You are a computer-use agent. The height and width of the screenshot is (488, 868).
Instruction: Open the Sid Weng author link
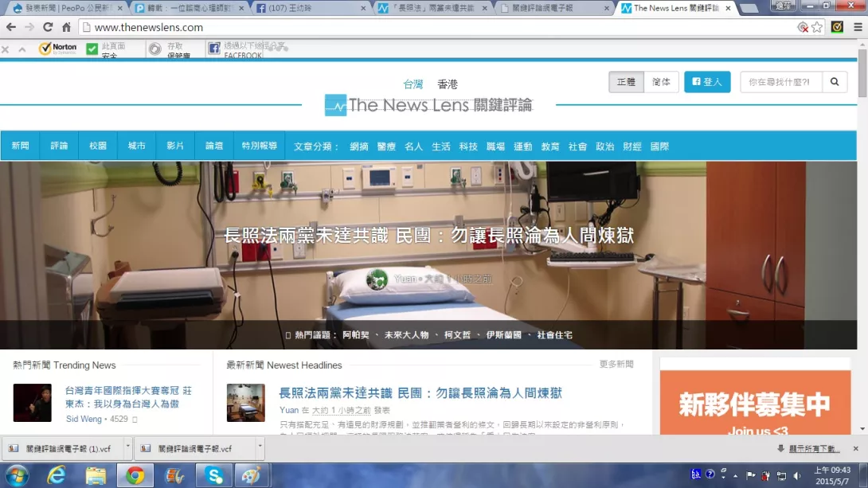click(x=84, y=419)
